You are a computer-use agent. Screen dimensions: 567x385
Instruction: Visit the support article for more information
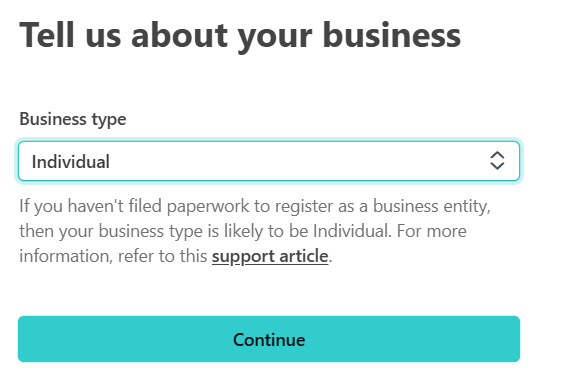pos(270,256)
